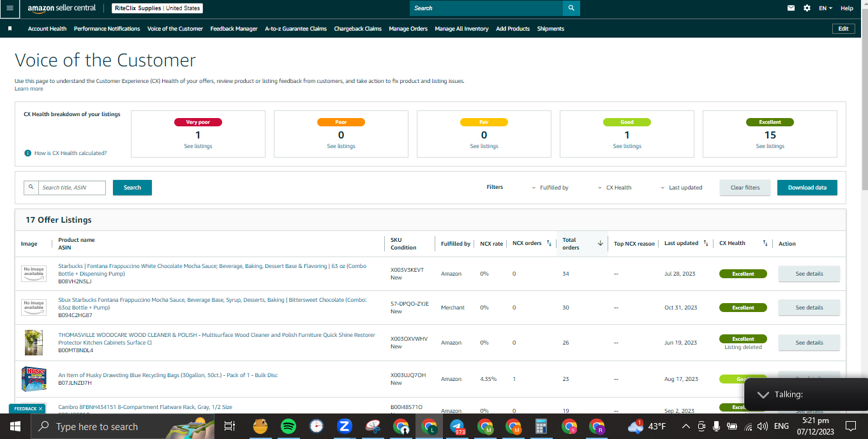
Task: Click the Learn more link
Action: click(x=29, y=89)
